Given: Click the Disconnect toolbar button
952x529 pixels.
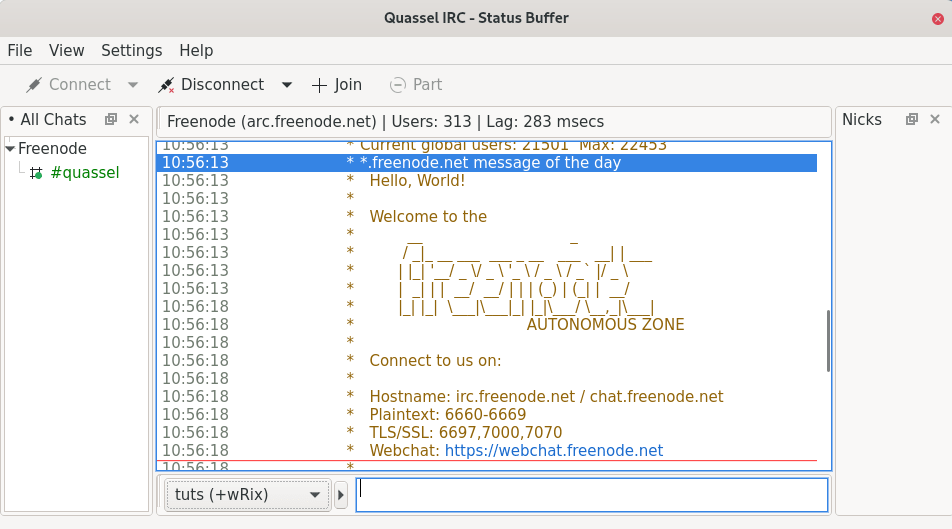Looking at the screenshot, I should click(211, 84).
